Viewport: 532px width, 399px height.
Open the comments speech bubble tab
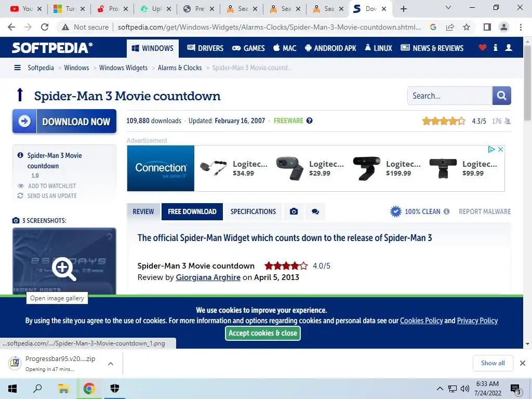[315, 212]
